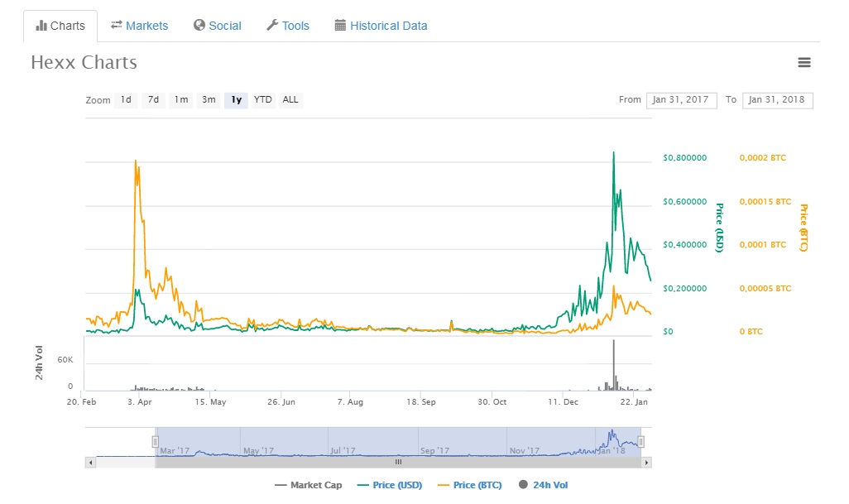
Task: Open the Historical Data tab
Action: click(x=381, y=26)
